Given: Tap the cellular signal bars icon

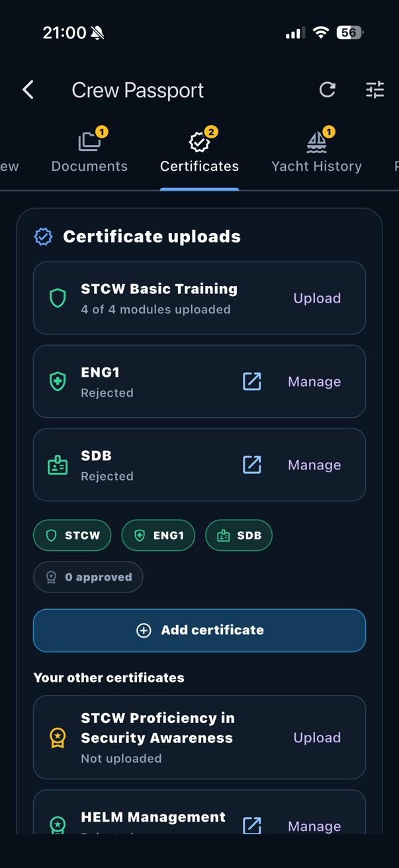Looking at the screenshot, I should [x=295, y=32].
